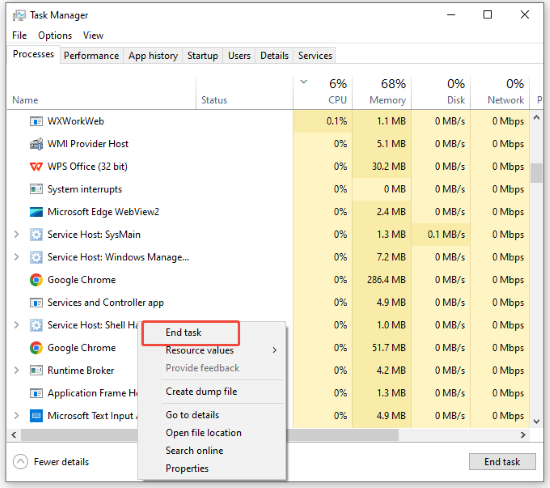
Task: Expand the Runtime Broker group
Action: (16, 370)
